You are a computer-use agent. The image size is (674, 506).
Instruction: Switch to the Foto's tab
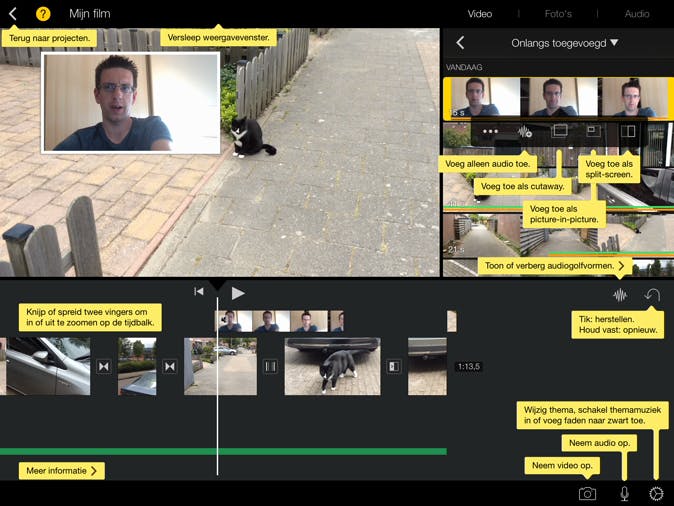(558, 14)
